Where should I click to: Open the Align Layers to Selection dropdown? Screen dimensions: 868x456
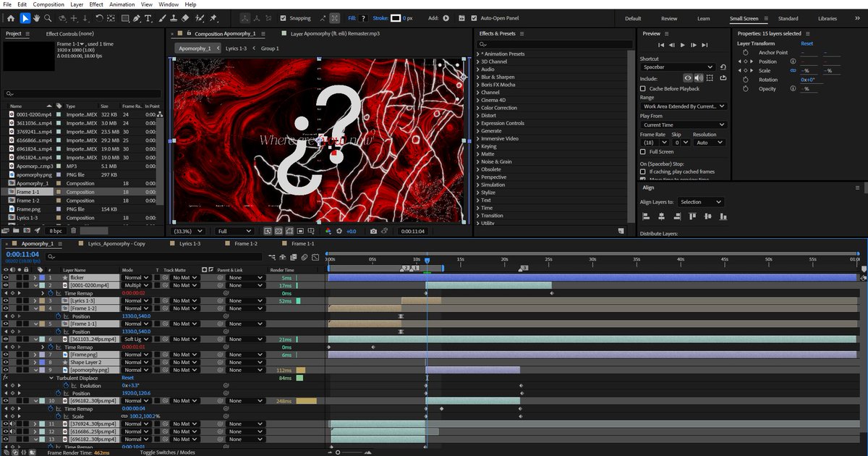pyautogui.click(x=700, y=202)
